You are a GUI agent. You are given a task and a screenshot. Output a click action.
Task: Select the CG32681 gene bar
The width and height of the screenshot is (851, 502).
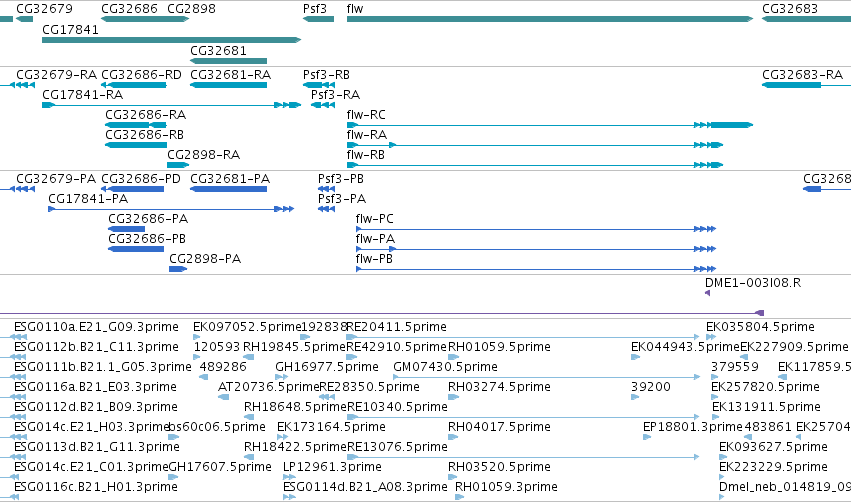pos(228,61)
